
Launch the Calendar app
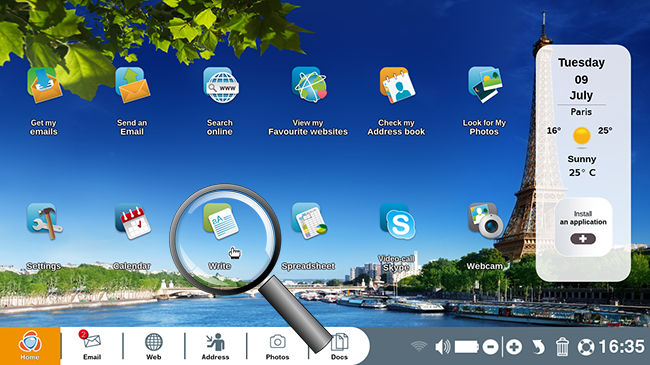pos(133,221)
